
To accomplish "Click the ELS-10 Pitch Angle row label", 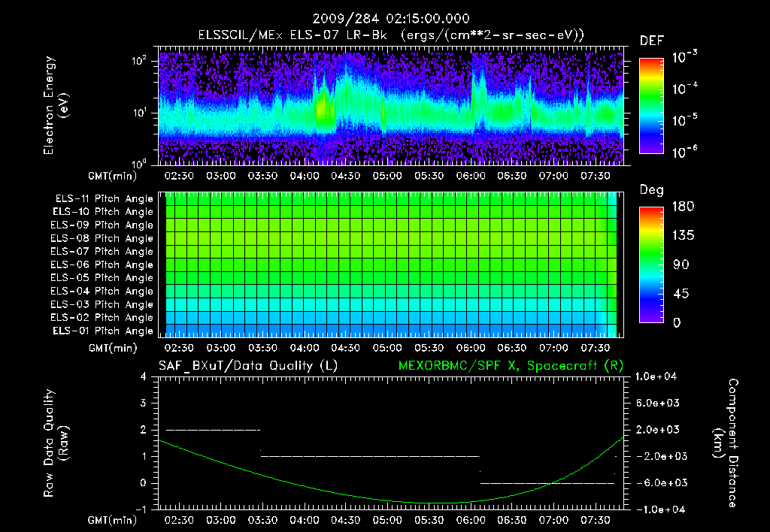I will point(102,212).
